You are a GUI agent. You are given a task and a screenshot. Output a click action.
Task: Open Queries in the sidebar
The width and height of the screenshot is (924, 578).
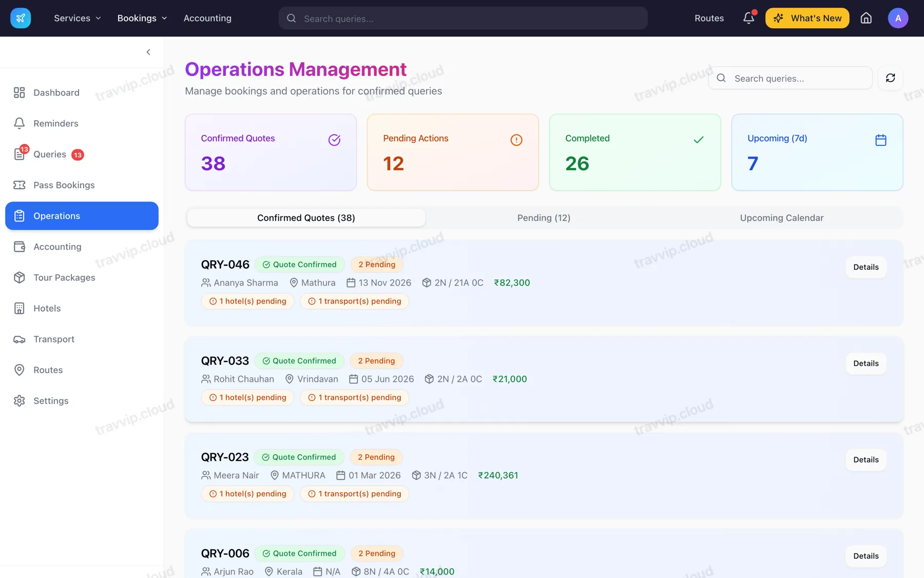82,154
